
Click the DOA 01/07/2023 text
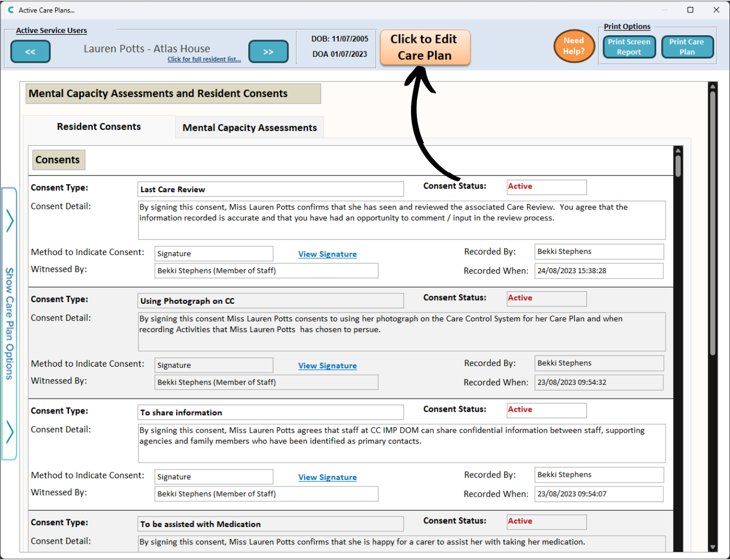coord(340,54)
